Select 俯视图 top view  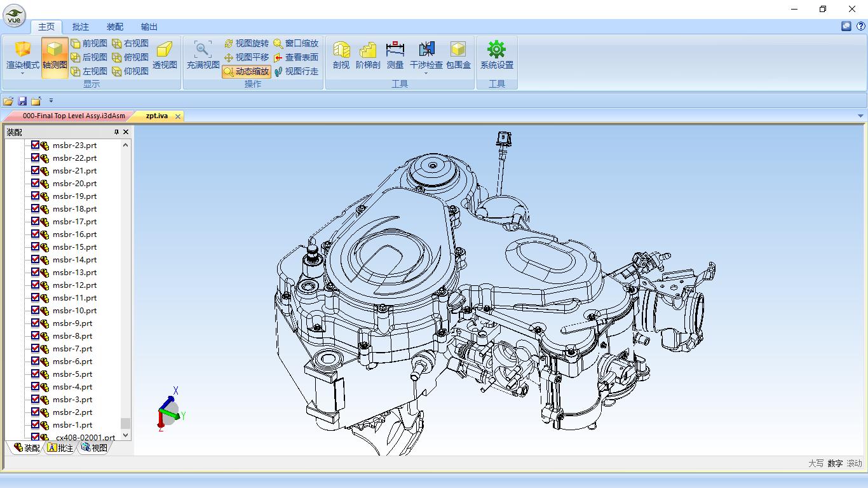[x=130, y=57]
